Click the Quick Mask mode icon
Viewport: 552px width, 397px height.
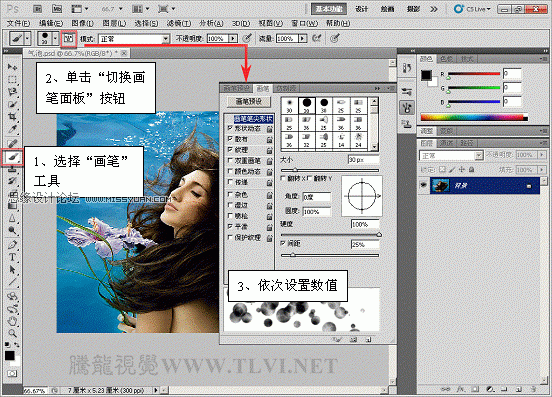[x=12, y=373]
